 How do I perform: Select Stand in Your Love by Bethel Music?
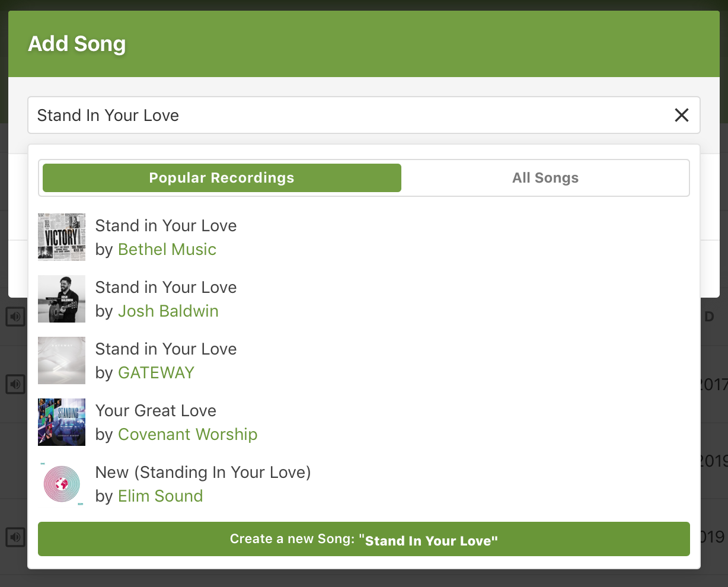(x=166, y=226)
